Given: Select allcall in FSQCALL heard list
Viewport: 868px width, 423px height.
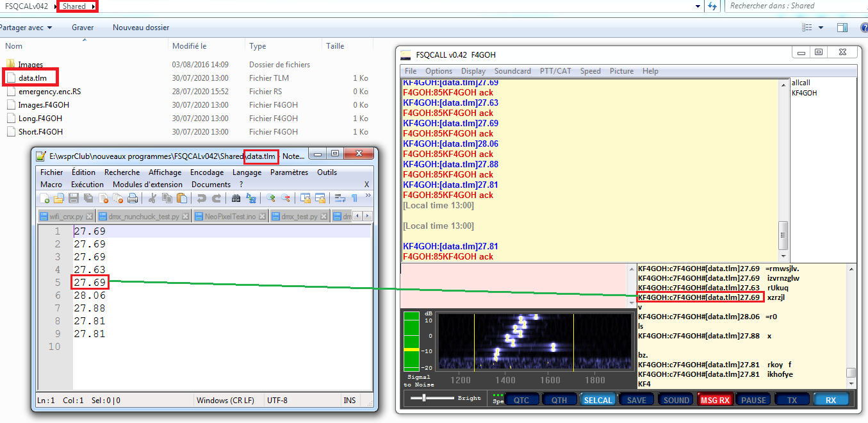Looking at the screenshot, I should coord(801,83).
